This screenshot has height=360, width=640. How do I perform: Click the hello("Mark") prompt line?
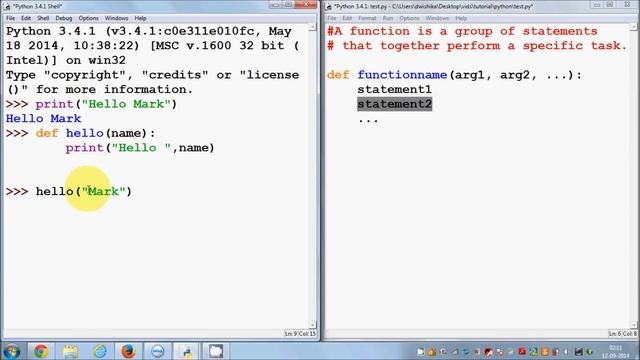(69, 191)
